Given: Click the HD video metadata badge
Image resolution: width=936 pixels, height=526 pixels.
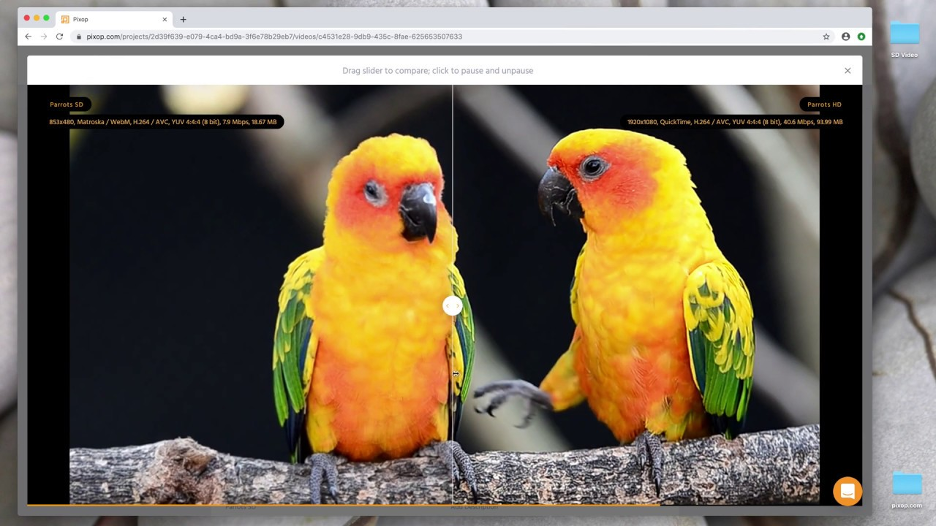Looking at the screenshot, I should coord(734,122).
